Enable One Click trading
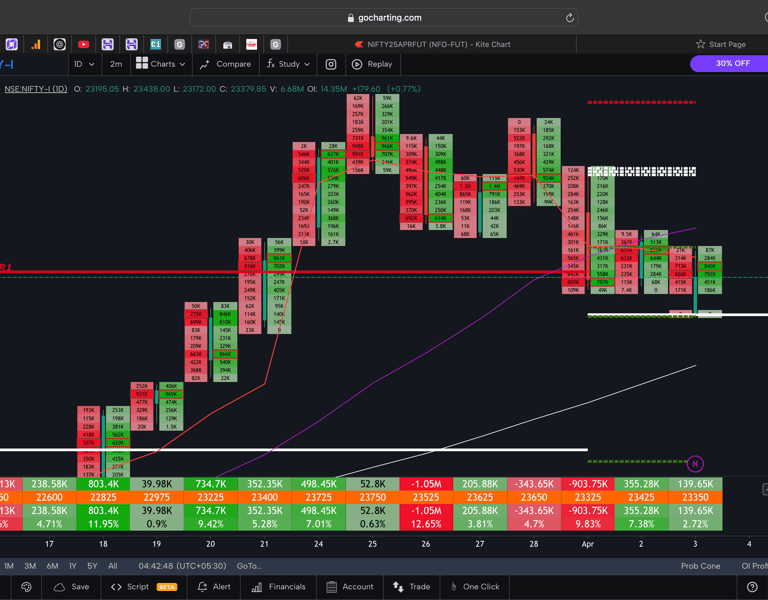768x600 pixels. coord(475,587)
